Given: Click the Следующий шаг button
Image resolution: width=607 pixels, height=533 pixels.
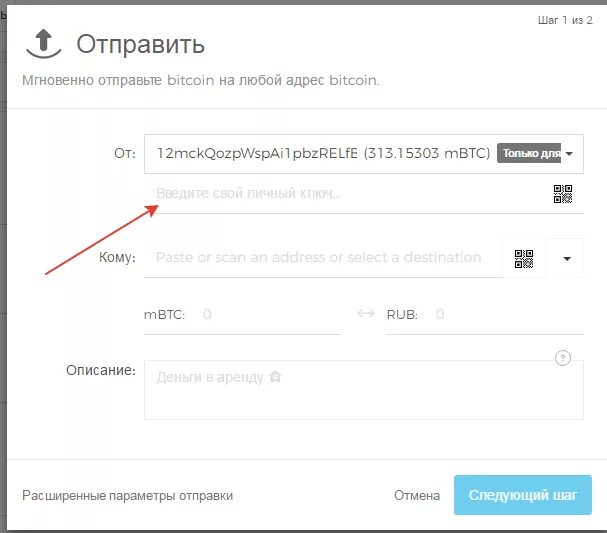Looking at the screenshot, I should point(523,495).
